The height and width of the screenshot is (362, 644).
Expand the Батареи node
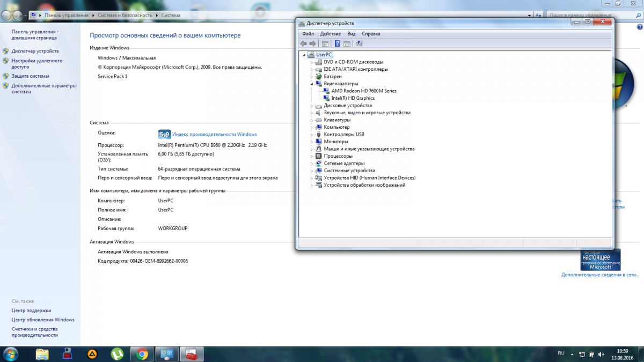point(311,77)
